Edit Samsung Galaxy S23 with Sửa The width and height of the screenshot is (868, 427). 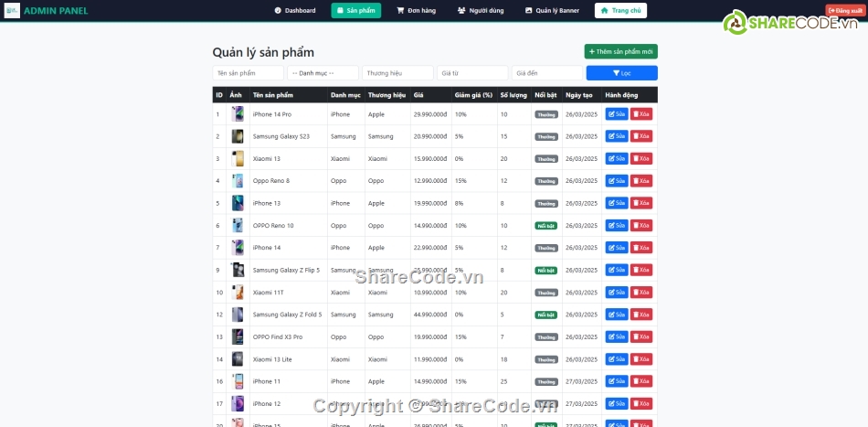(616, 136)
